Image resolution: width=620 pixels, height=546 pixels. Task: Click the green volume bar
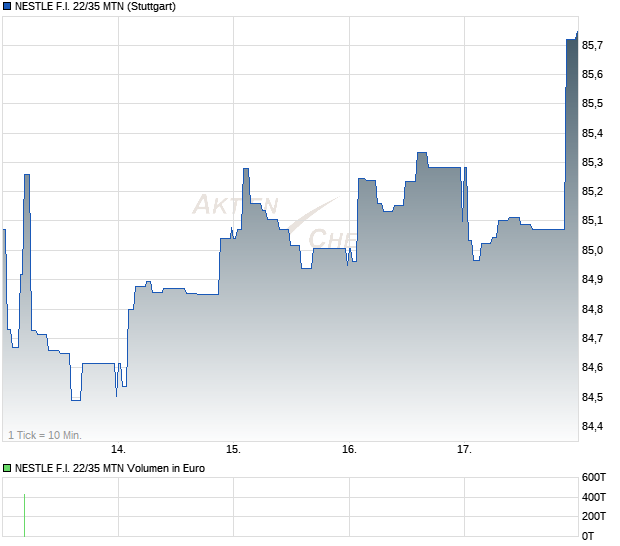(x=25, y=515)
